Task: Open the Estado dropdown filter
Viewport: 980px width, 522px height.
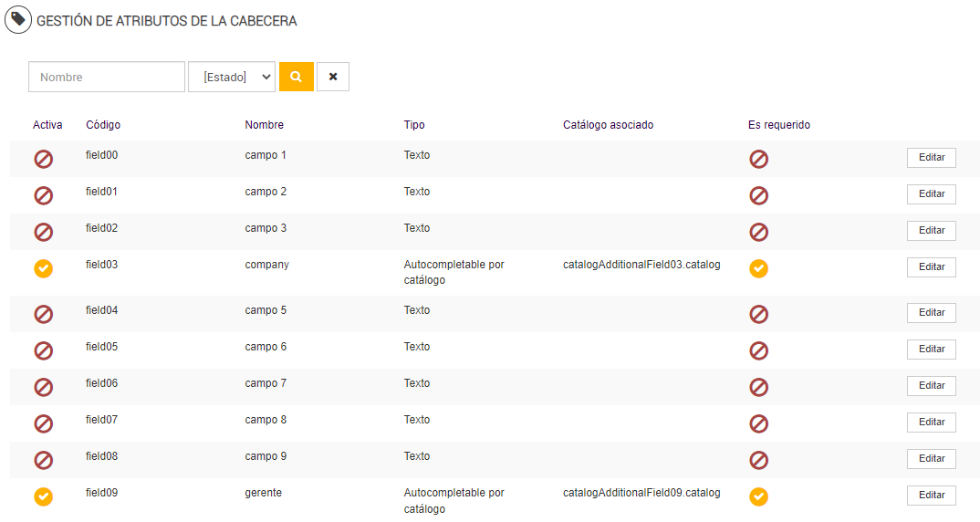Action: (232, 77)
